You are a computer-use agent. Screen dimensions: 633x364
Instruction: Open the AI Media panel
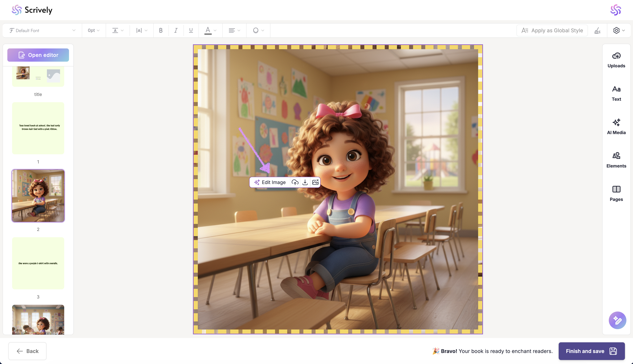coord(616,127)
